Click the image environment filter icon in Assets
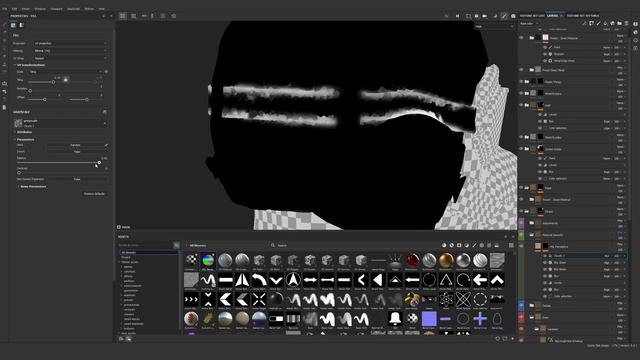The image size is (640, 360). pyautogui.click(x=497, y=245)
